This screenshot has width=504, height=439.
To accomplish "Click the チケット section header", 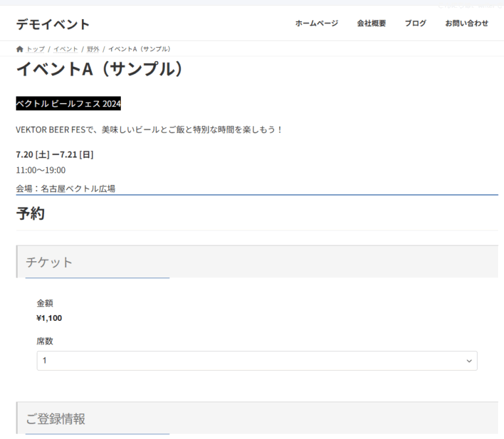I will click(49, 262).
